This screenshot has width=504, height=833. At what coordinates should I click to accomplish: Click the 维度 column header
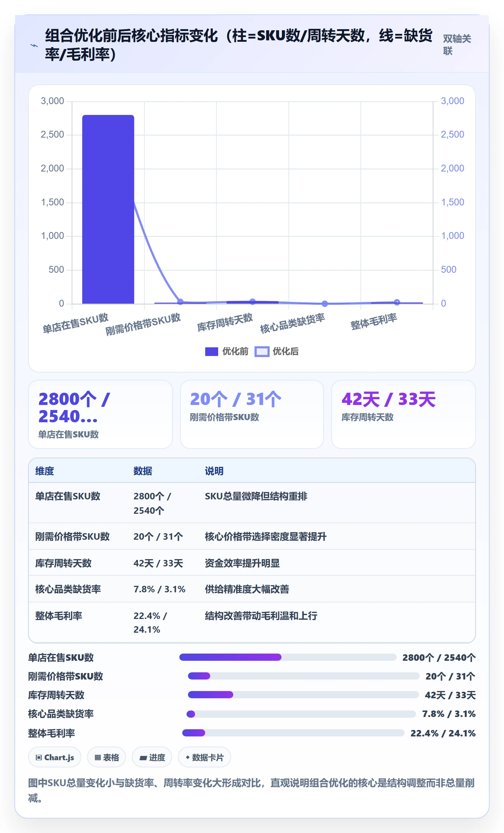(45, 471)
